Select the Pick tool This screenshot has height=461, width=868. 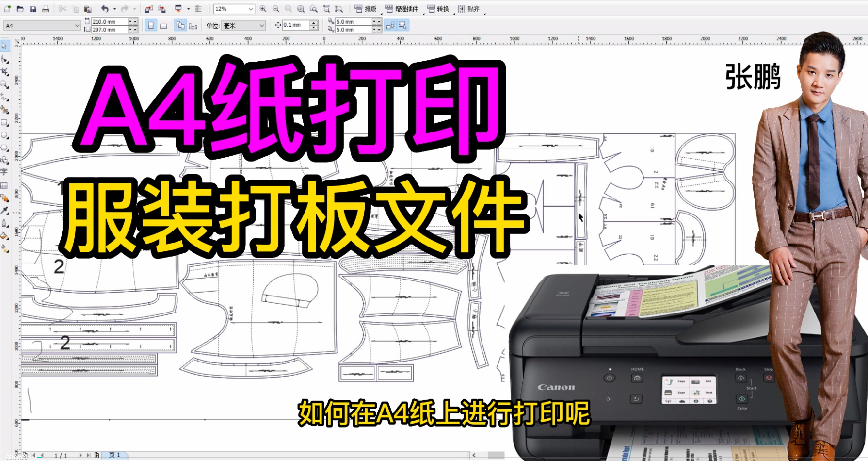tap(5, 46)
